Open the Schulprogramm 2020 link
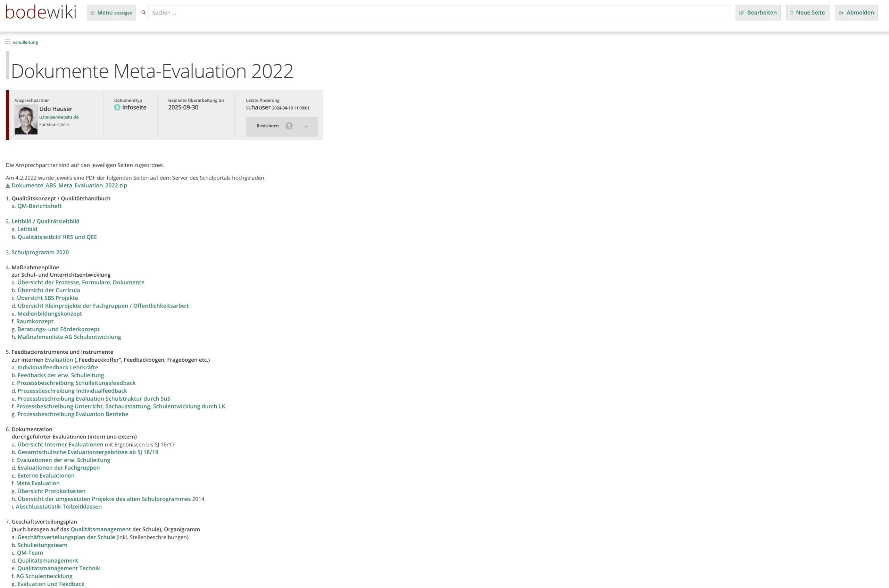 pos(40,252)
